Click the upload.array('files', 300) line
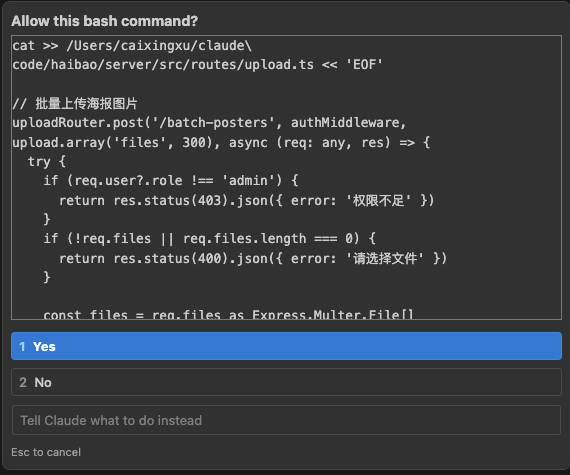The image size is (570, 475). pyautogui.click(x=221, y=142)
